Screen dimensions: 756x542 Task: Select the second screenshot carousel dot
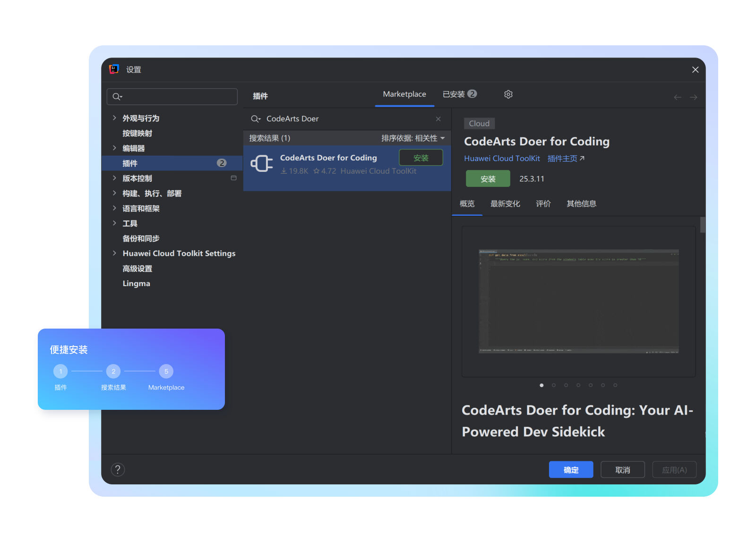[554, 385]
